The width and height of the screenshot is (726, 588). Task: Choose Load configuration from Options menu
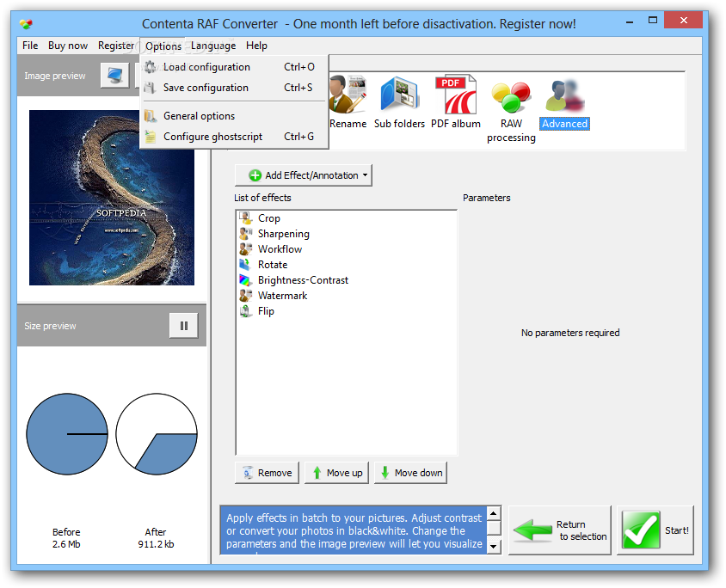coord(234,67)
